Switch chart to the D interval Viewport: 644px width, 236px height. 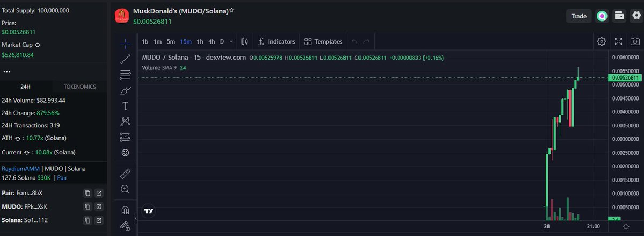(x=222, y=41)
